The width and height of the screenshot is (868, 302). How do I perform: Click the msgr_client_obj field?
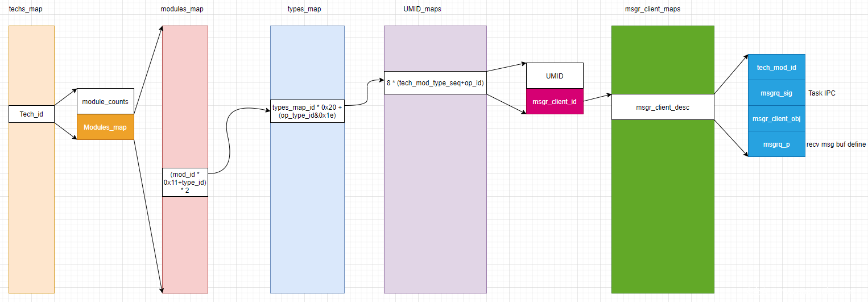(x=776, y=118)
